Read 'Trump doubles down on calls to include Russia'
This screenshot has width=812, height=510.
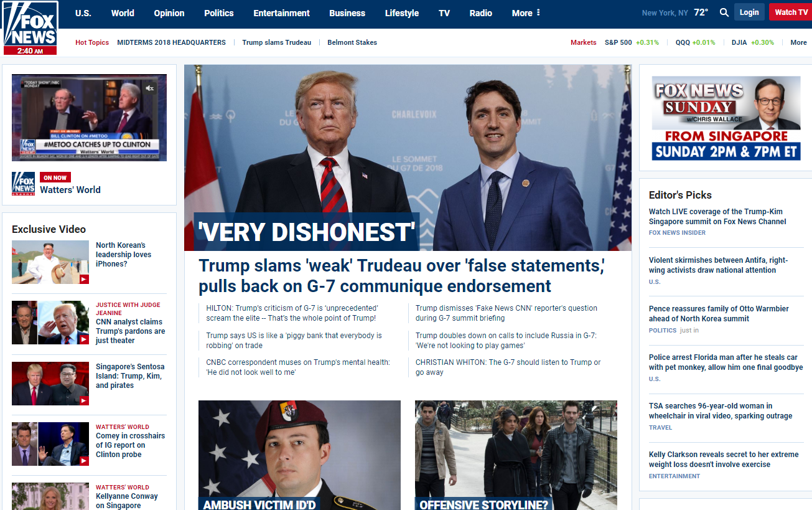tap(506, 341)
